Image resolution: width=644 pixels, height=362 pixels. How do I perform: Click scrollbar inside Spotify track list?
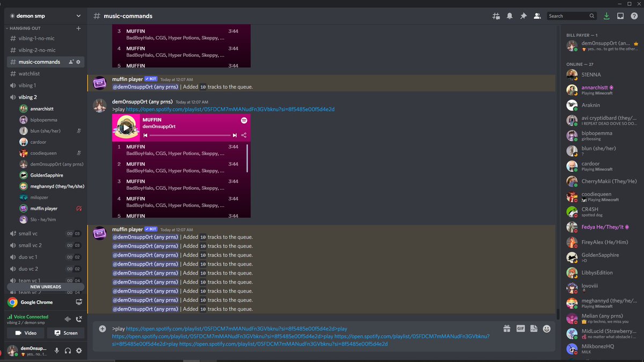[247, 158]
